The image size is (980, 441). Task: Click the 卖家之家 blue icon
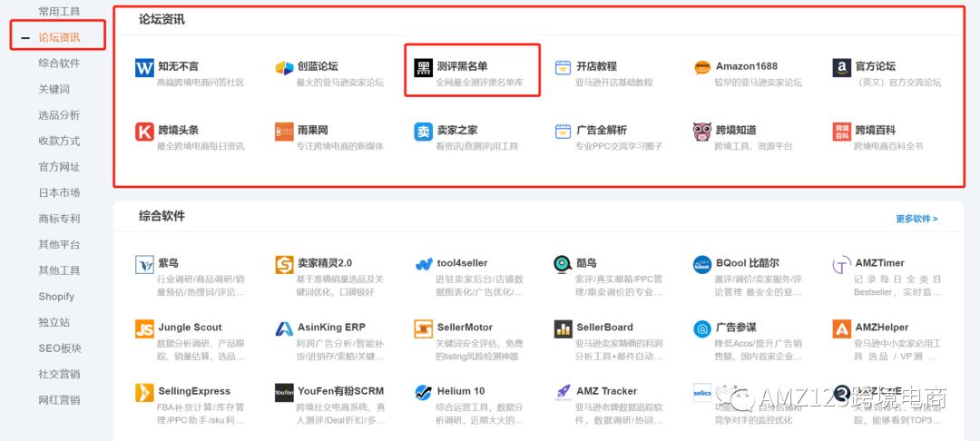pos(423,132)
